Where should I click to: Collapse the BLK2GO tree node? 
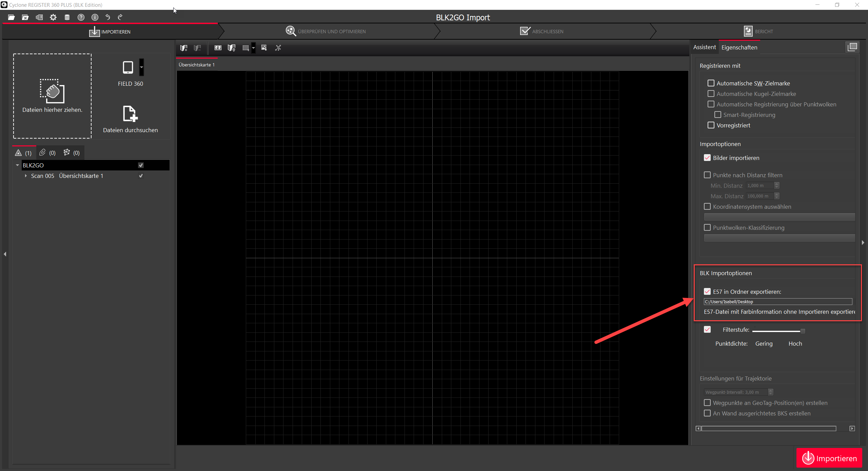coord(17,165)
